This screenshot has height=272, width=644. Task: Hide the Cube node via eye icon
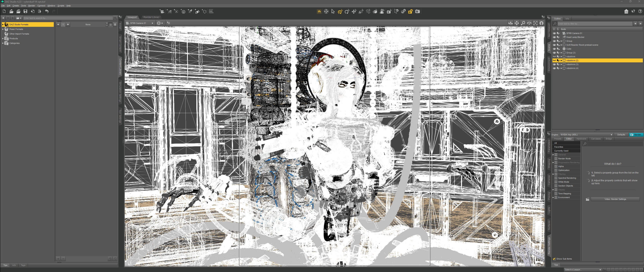[554, 49]
